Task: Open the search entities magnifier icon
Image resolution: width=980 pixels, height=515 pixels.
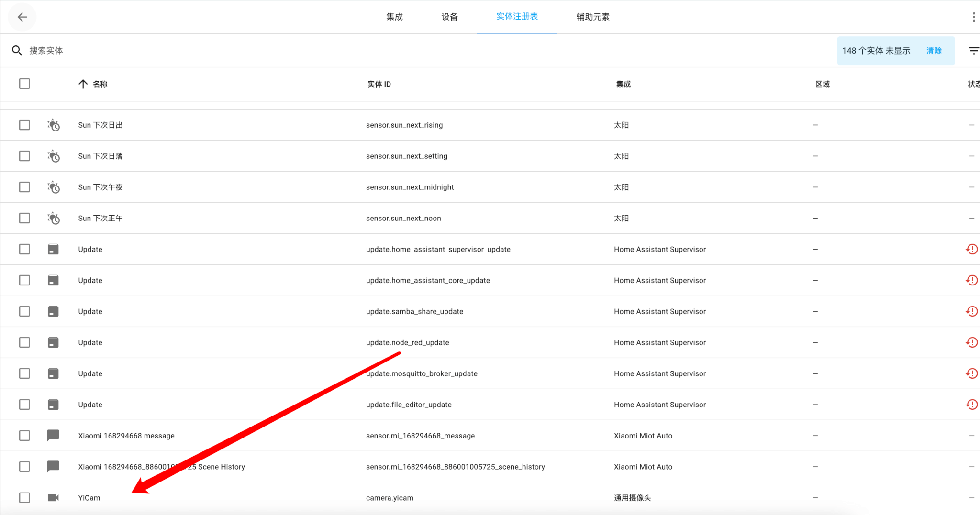Action: 17,50
